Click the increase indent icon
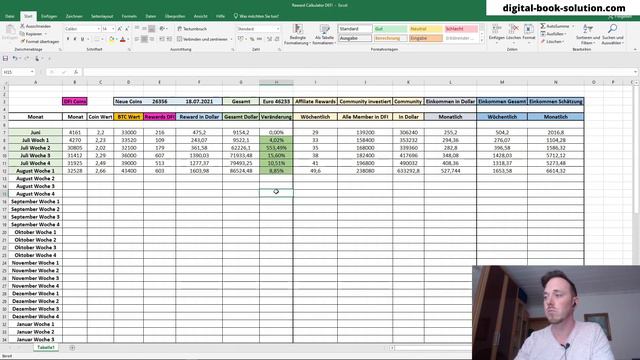 pyautogui.click(x=169, y=39)
